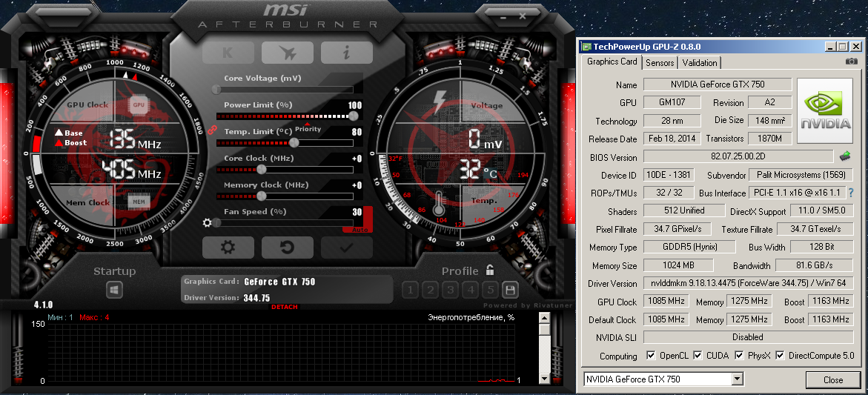
Task: Click the Shaders value 512 Unified
Action: pyautogui.click(x=684, y=210)
